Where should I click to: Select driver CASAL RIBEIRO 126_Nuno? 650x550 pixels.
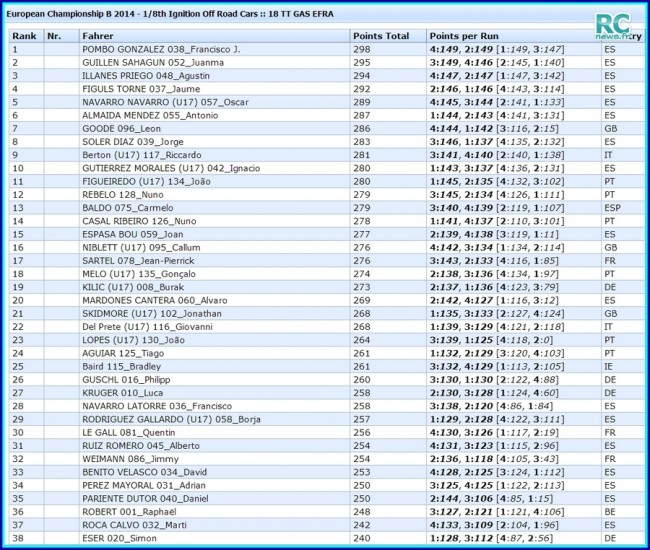(x=139, y=221)
